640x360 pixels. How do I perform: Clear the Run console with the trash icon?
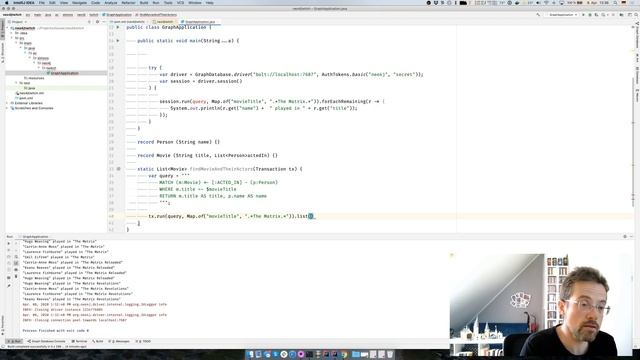16,276
